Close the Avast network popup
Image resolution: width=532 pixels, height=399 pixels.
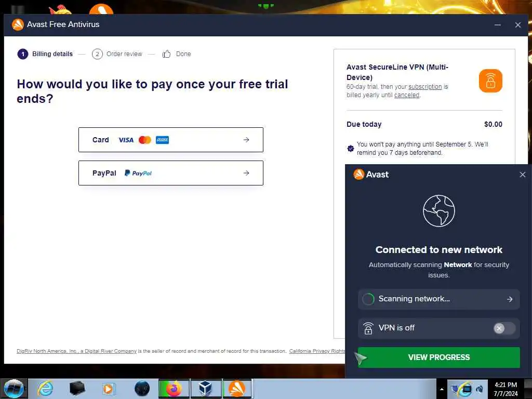point(523,175)
